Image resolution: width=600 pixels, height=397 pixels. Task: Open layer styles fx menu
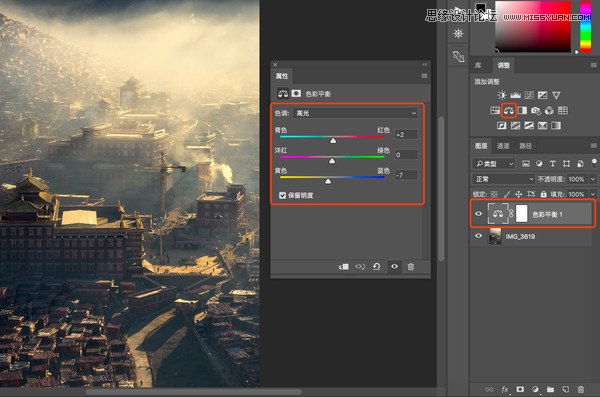(505, 389)
